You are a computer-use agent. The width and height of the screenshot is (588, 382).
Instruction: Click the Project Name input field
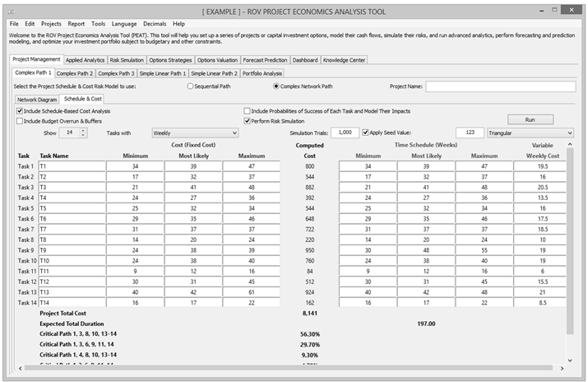(x=501, y=86)
